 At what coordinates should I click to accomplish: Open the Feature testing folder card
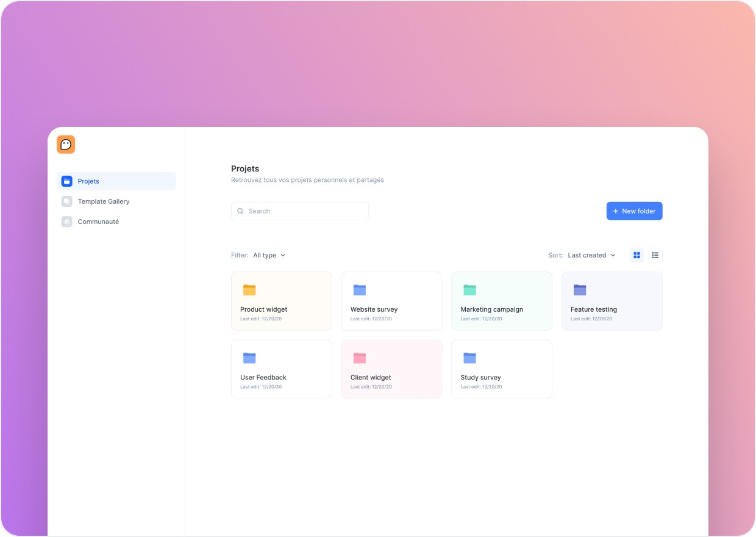612,301
